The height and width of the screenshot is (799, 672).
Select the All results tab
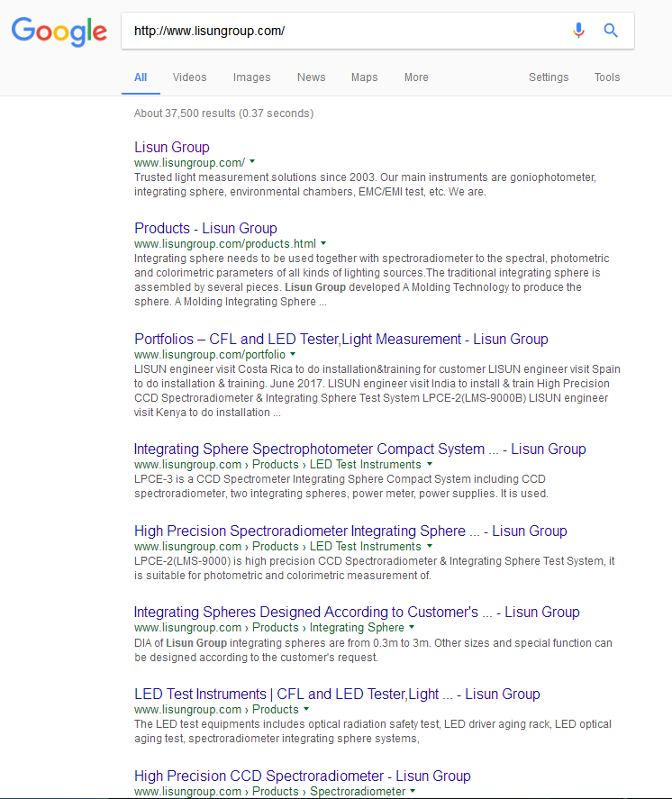[x=141, y=77]
